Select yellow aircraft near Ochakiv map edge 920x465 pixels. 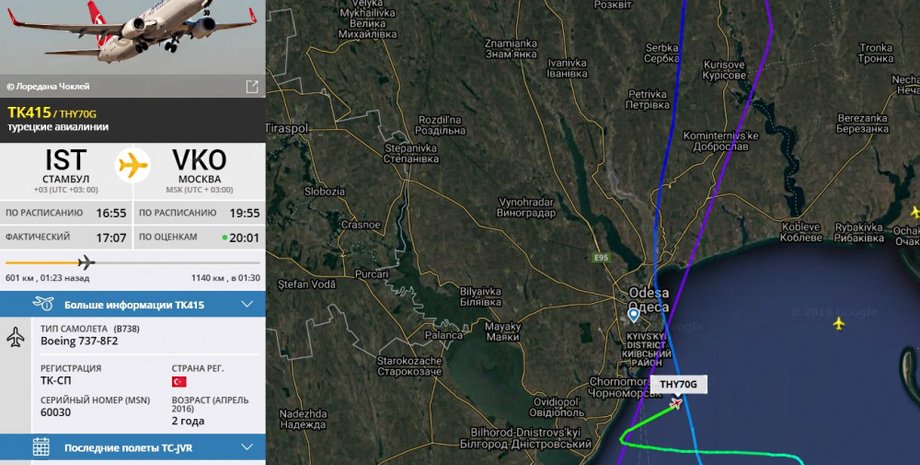coord(915,212)
